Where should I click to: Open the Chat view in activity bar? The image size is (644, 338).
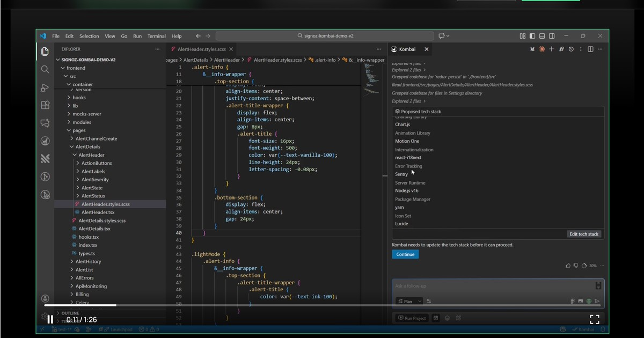point(45,123)
